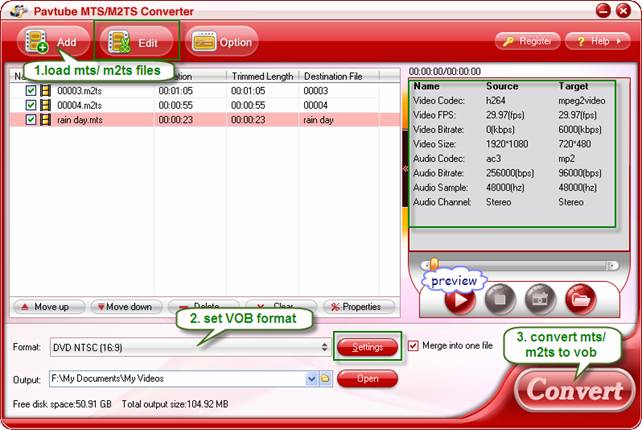Open the Format dropdown DVD NTSC (16:9)

click(190, 347)
